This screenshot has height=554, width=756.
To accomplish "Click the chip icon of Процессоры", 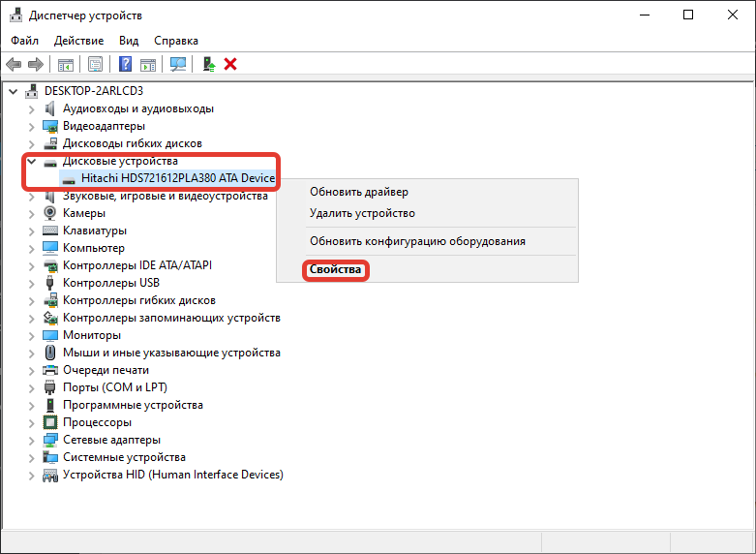I will pyautogui.click(x=50, y=422).
